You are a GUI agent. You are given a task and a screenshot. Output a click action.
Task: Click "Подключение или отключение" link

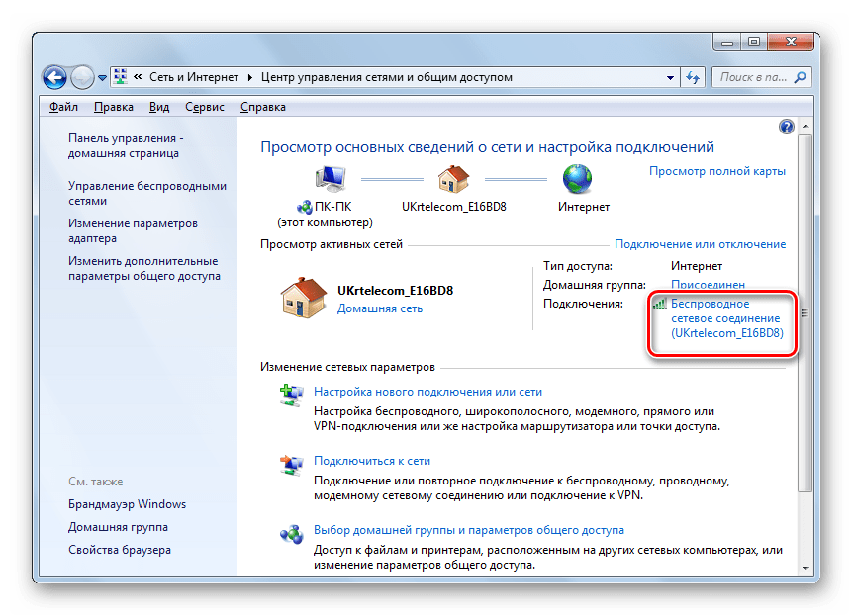[x=701, y=244]
